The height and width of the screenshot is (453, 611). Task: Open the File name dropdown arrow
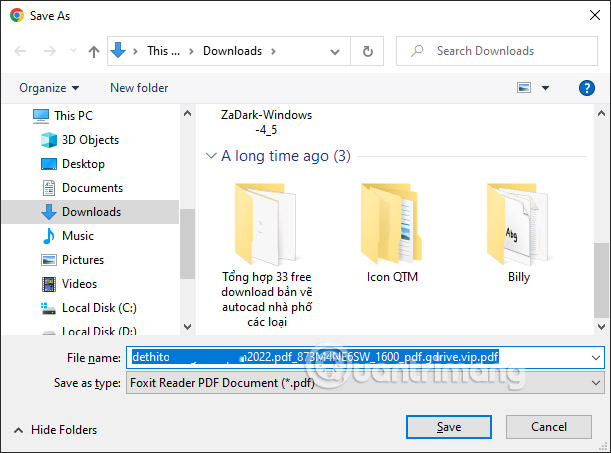[595, 358]
